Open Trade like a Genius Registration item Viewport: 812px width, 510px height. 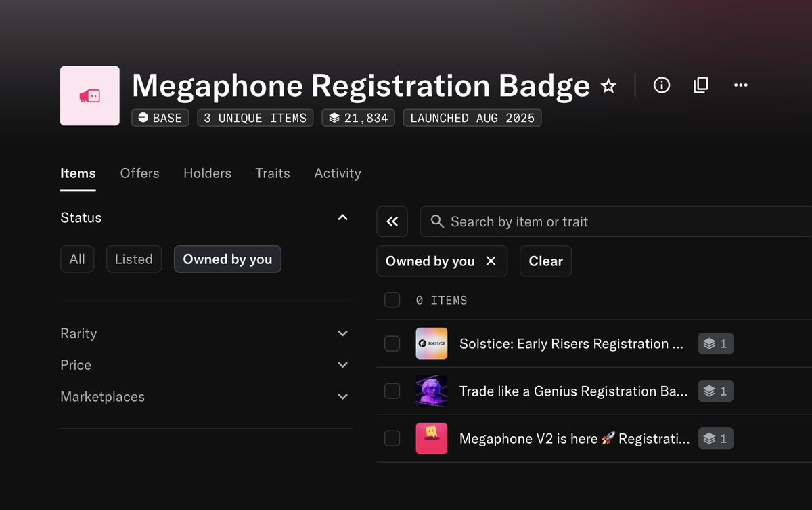573,391
